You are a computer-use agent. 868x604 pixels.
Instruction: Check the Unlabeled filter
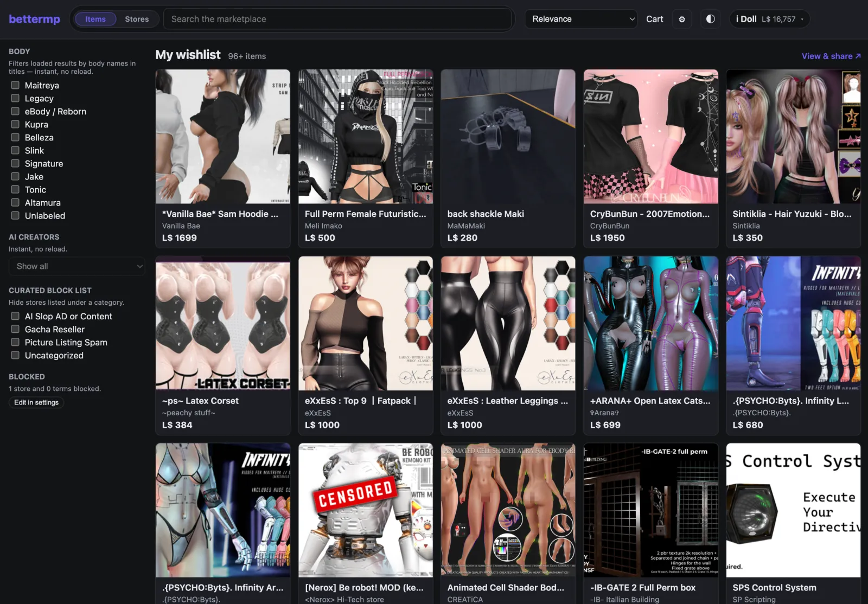(x=15, y=215)
